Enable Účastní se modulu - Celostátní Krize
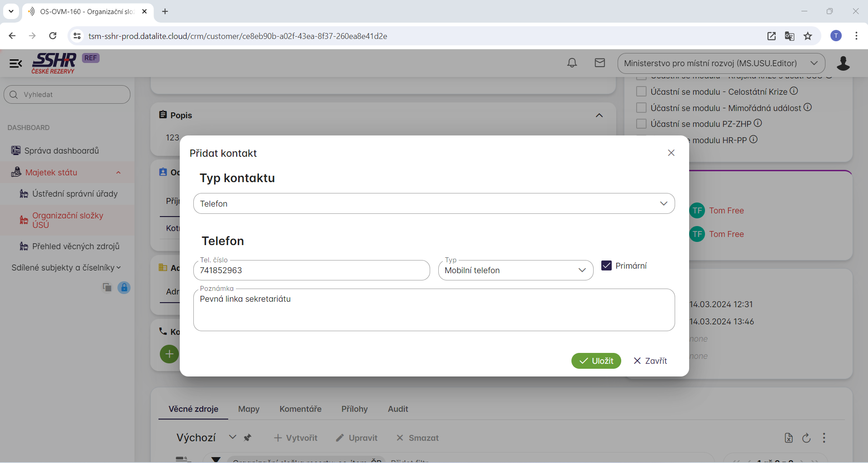Viewport: 868px width, 463px height. [x=641, y=92]
